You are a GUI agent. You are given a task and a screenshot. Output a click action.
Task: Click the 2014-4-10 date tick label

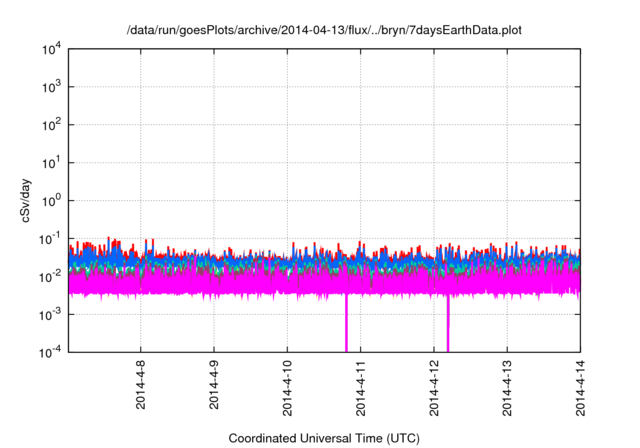[287, 388]
